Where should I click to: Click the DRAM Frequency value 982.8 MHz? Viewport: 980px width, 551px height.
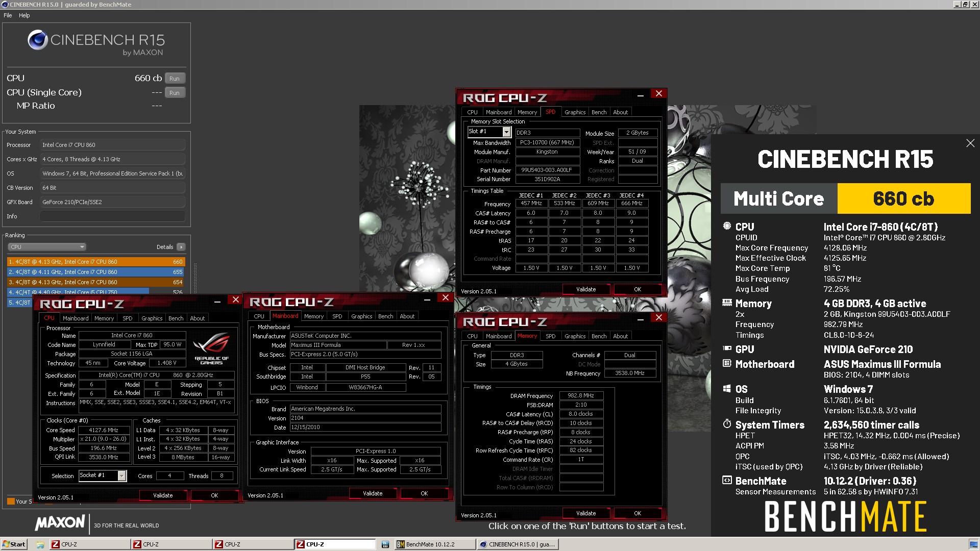point(581,395)
